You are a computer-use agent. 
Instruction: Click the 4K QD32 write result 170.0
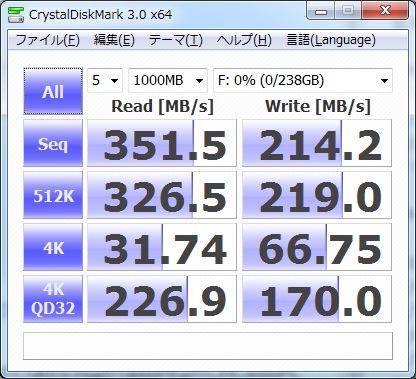(x=317, y=299)
